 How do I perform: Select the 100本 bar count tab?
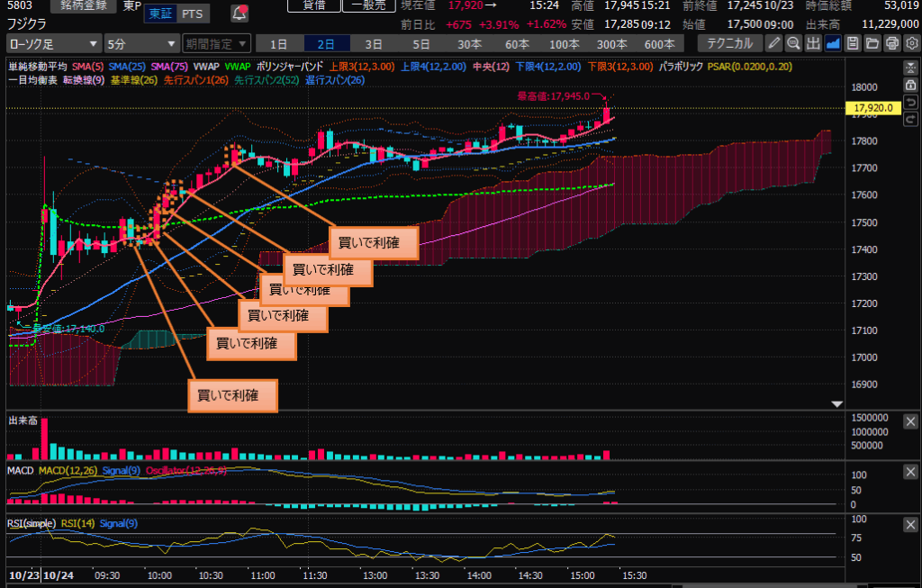[565, 43]
